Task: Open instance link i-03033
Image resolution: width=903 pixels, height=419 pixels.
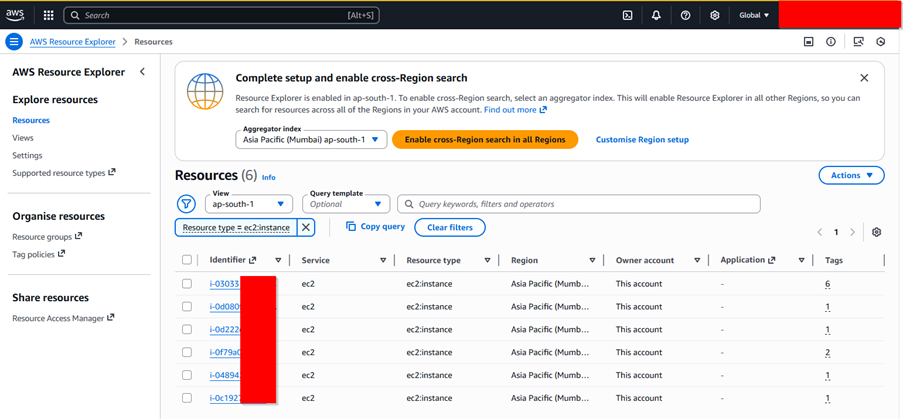Action: point(225,284)
